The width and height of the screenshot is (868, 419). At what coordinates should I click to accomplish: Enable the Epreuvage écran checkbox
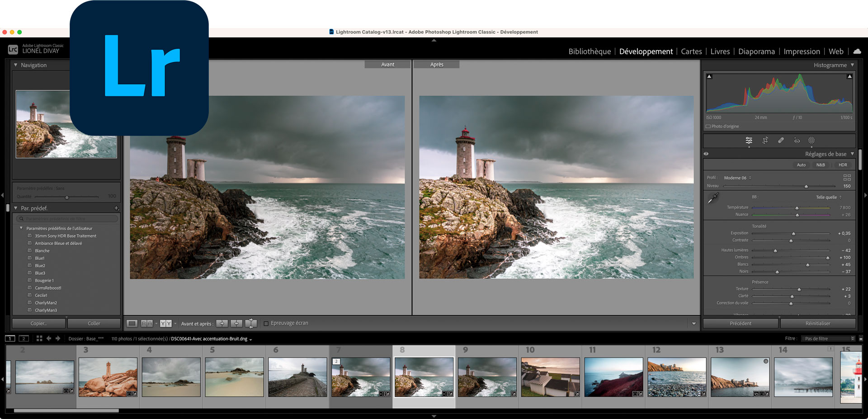[266, 324]
